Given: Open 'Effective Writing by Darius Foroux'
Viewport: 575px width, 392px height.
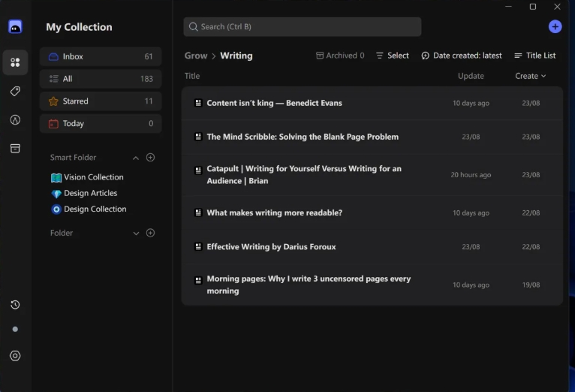Looking at the screenshot, I should (372, 247).
